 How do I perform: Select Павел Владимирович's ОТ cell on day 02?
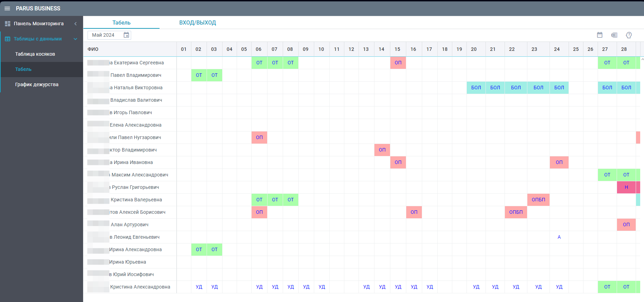tap(199, 75)
